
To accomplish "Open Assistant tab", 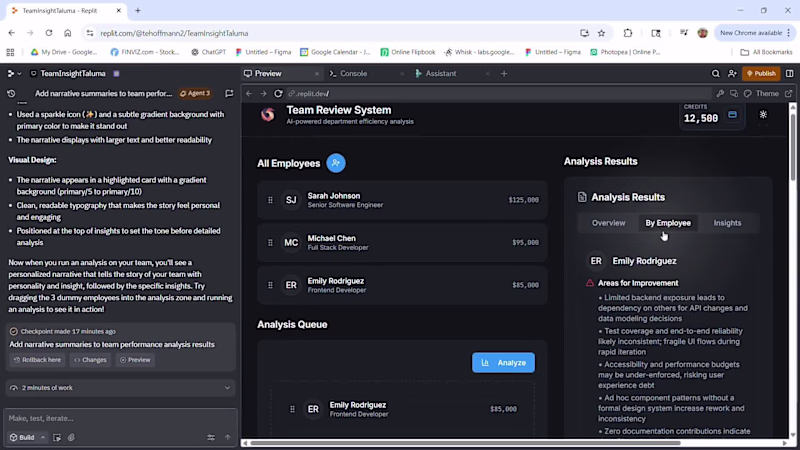I will point(441,73).
